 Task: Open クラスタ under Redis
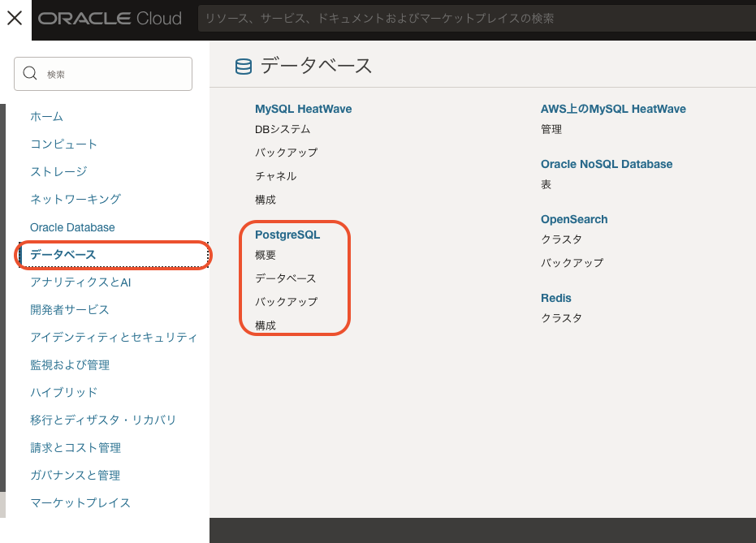point(561,318)
